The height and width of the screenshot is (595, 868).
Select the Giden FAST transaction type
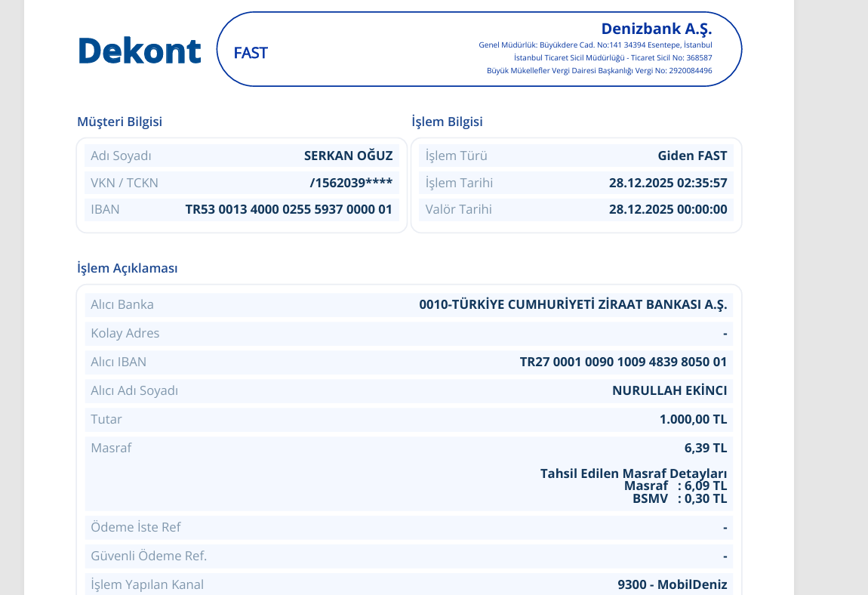(x=692, y=156)
